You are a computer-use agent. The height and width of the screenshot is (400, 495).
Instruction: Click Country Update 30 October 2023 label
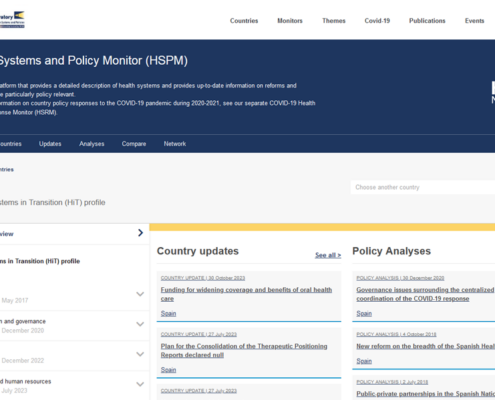(203, 278)
